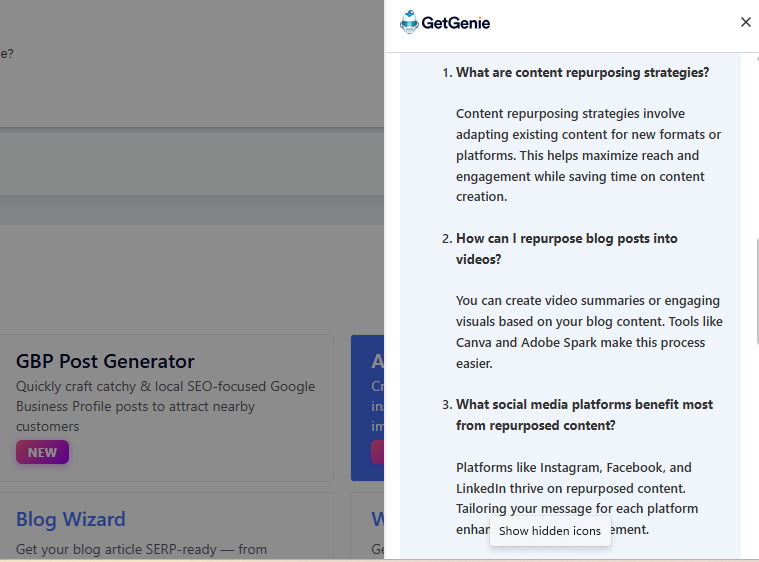Select the blue highlighted template card
This screenshot has height=562, width=759.
368,407
